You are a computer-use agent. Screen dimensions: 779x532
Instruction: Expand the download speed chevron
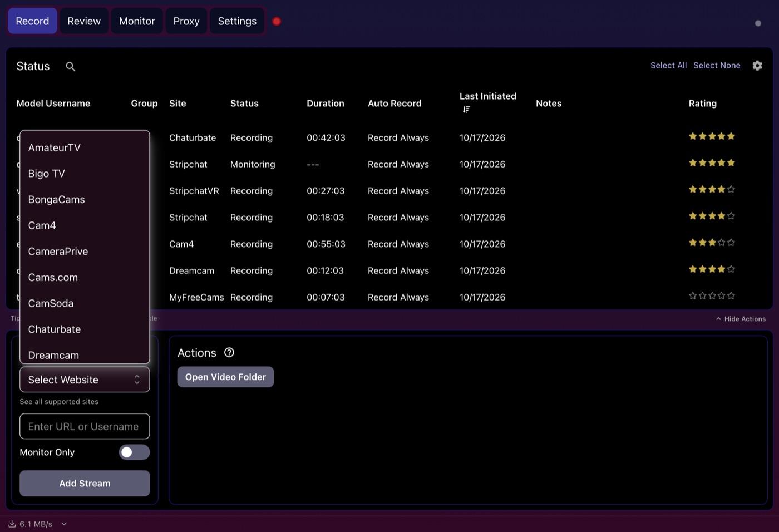64,524
